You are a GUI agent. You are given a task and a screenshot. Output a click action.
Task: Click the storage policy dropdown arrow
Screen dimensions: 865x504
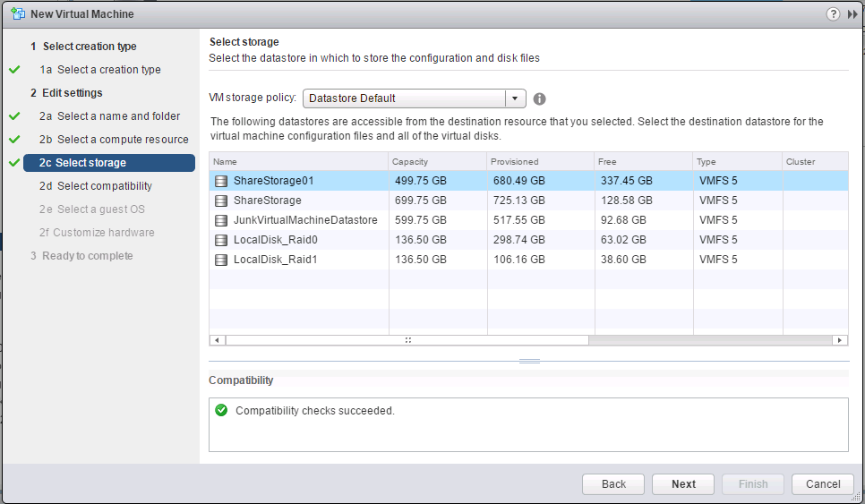[x=515, y=98]
